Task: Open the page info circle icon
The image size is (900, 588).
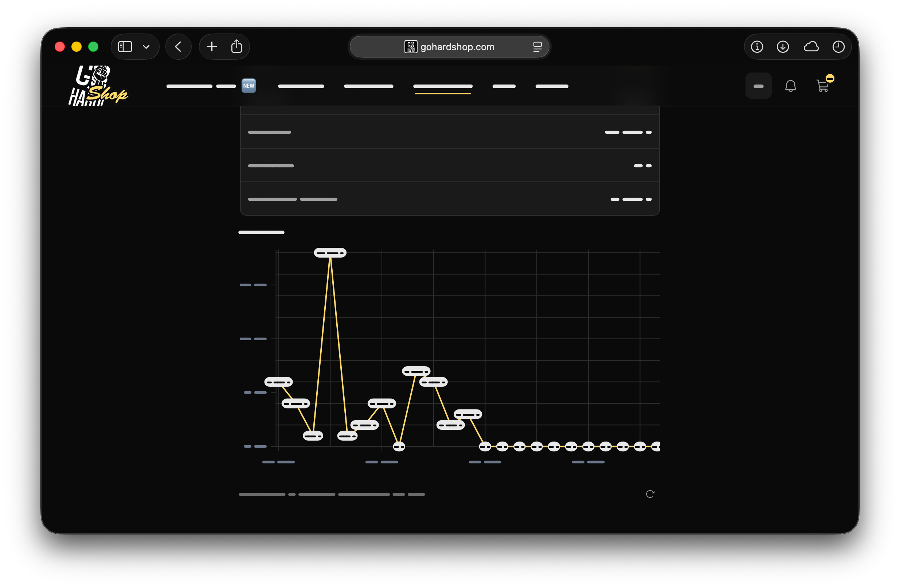Action: [x=757, y=47]
